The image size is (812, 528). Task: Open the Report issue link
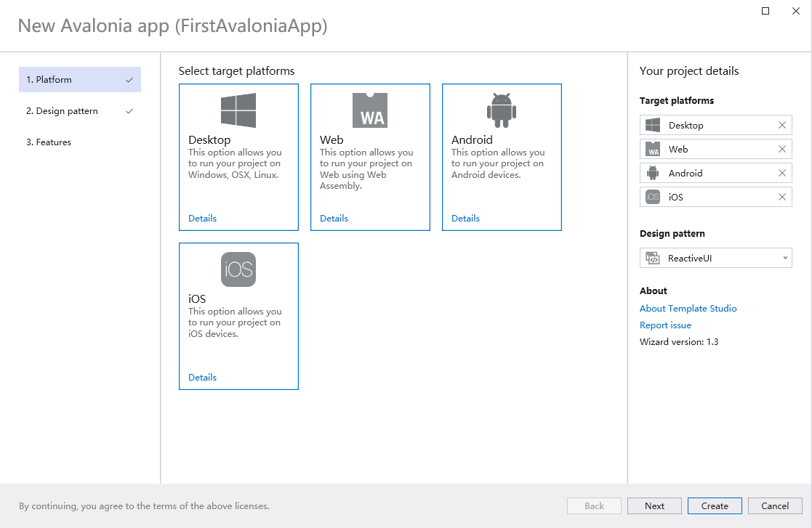pos(665,325)
